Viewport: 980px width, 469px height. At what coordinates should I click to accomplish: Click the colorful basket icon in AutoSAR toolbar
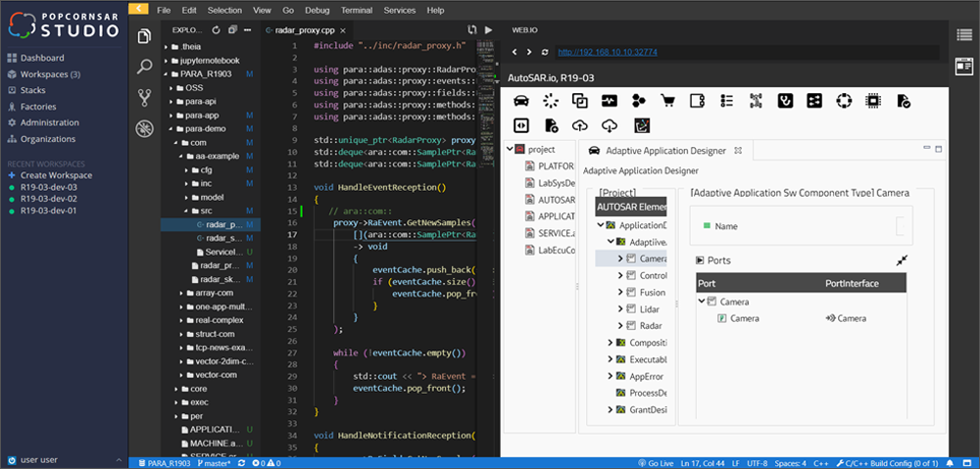(x=641, y=125)
